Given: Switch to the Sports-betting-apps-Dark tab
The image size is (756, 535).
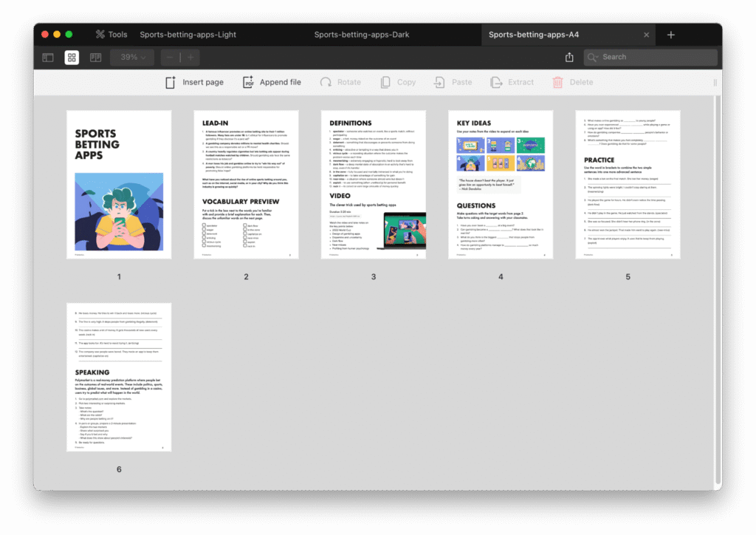Looking at the screenshot, I should click(362, 35).
